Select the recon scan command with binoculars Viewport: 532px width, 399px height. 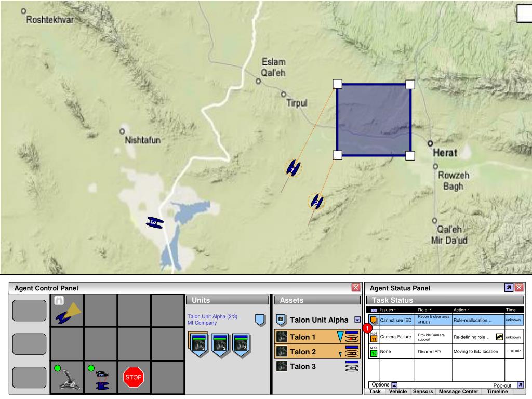point(67,310)
